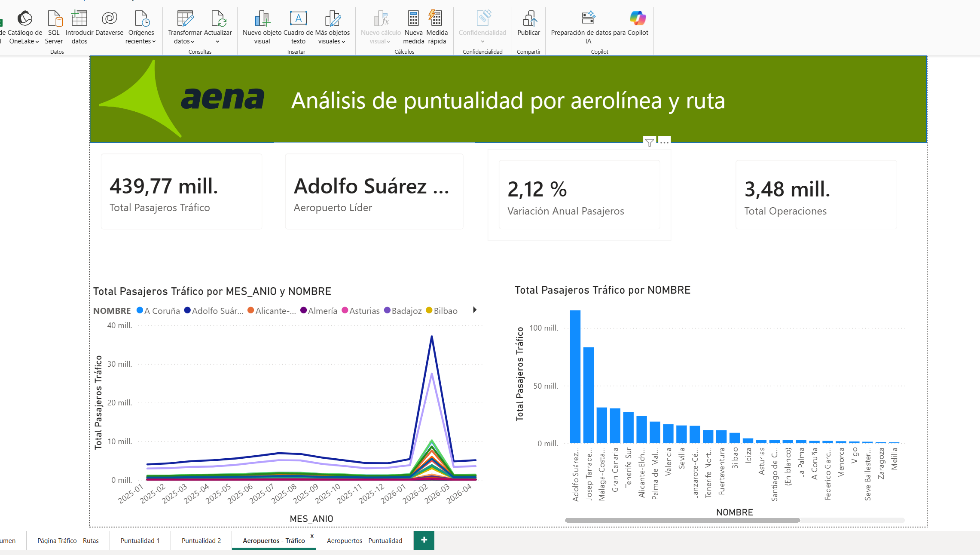Viewport: 980px width, 555px height.
Task: Click the line chart title text
Action: 212,291
